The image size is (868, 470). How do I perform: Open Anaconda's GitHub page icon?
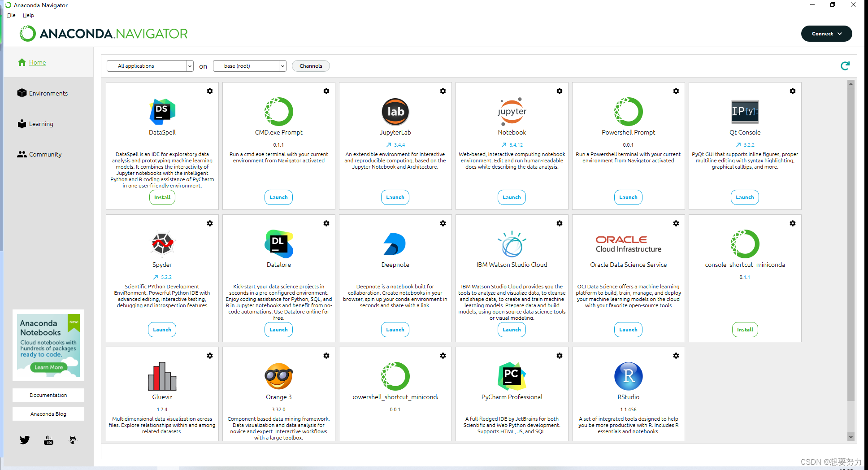[73, 440]
